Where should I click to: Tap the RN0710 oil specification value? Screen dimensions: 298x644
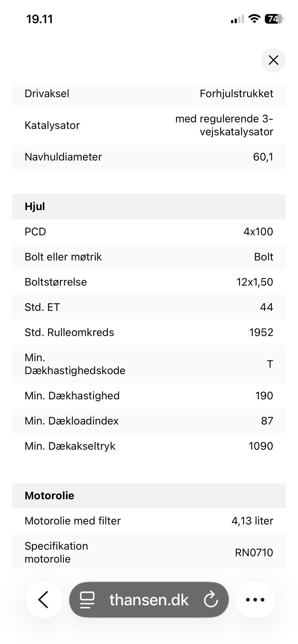(254, 553)
